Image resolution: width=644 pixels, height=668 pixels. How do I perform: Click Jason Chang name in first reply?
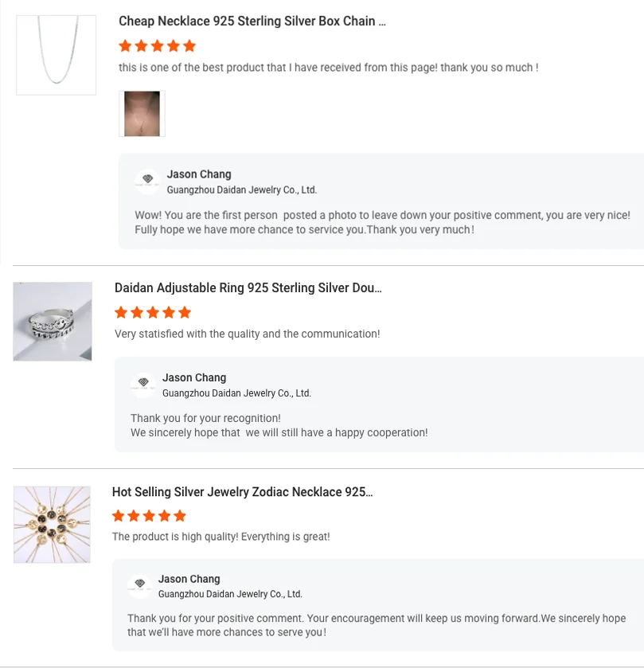click(x=199, y=174)
